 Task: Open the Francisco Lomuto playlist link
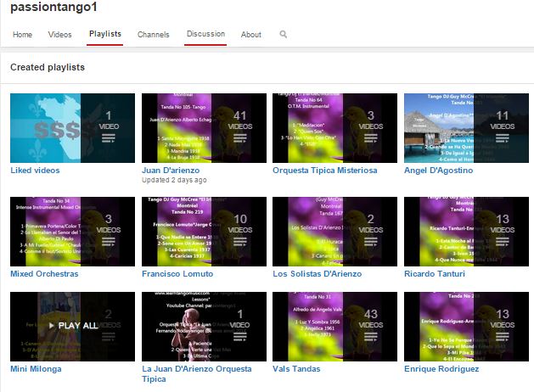177,273
